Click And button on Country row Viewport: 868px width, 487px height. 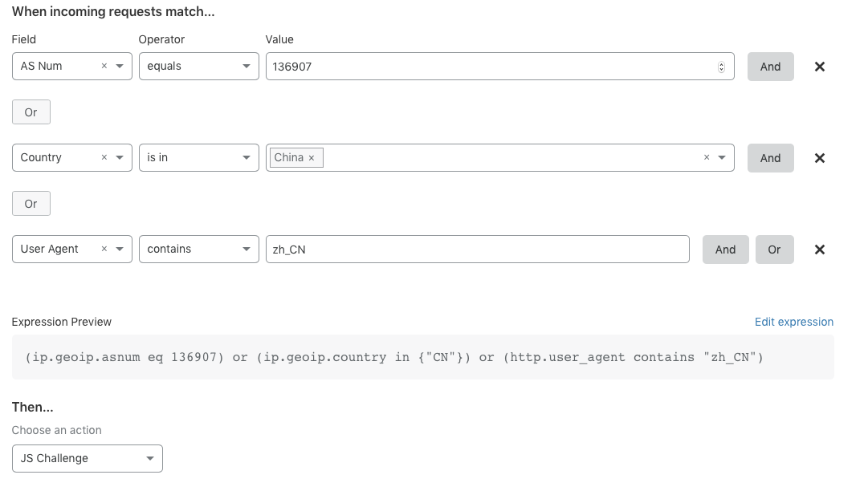click(770, 158)
